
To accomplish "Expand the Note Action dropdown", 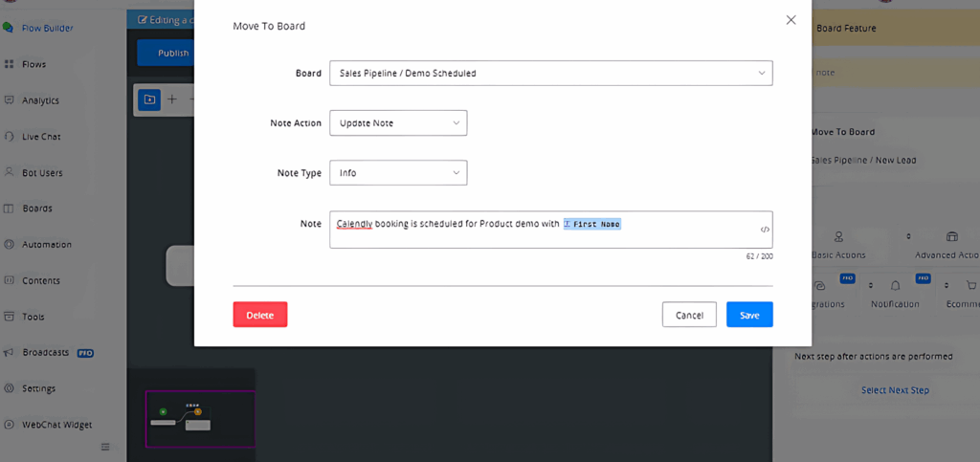I will tap(398, 123).
